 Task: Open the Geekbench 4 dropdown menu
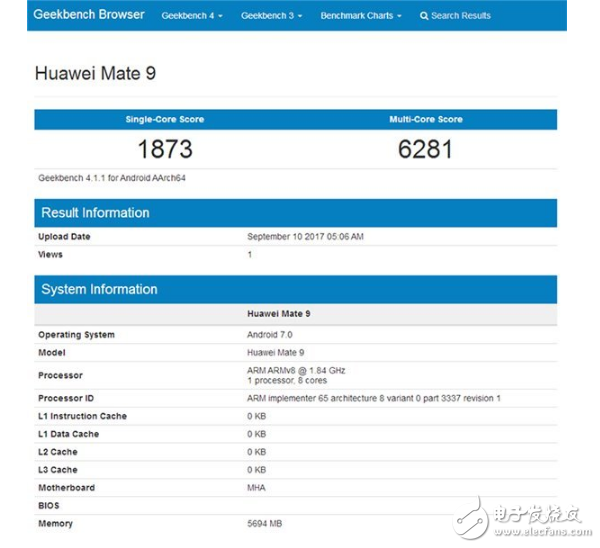point(192,16)
